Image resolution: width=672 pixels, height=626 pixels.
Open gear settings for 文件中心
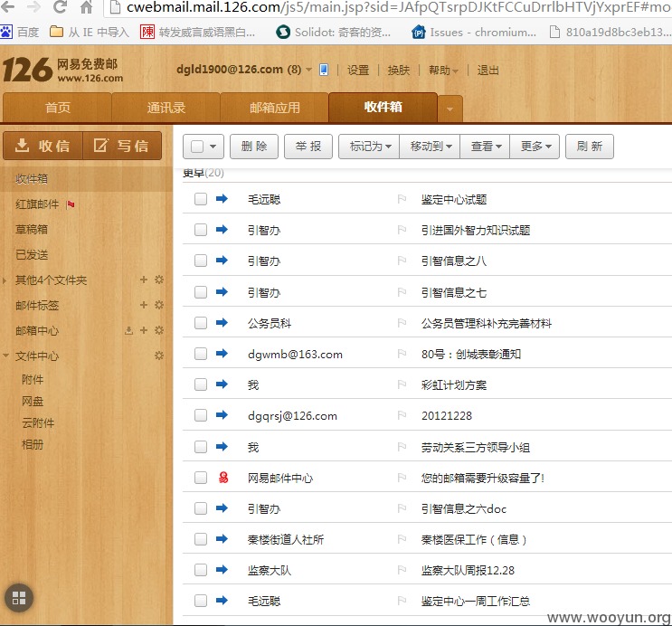pos(159,356)
